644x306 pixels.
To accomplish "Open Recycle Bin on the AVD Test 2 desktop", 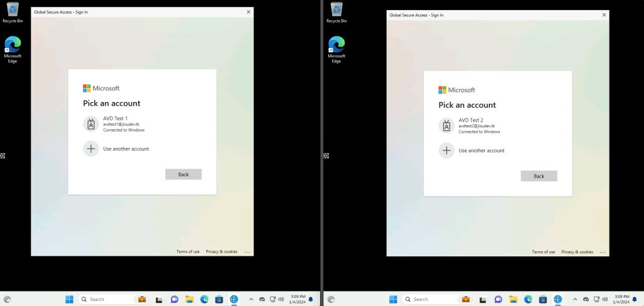I will coord(336,13).
